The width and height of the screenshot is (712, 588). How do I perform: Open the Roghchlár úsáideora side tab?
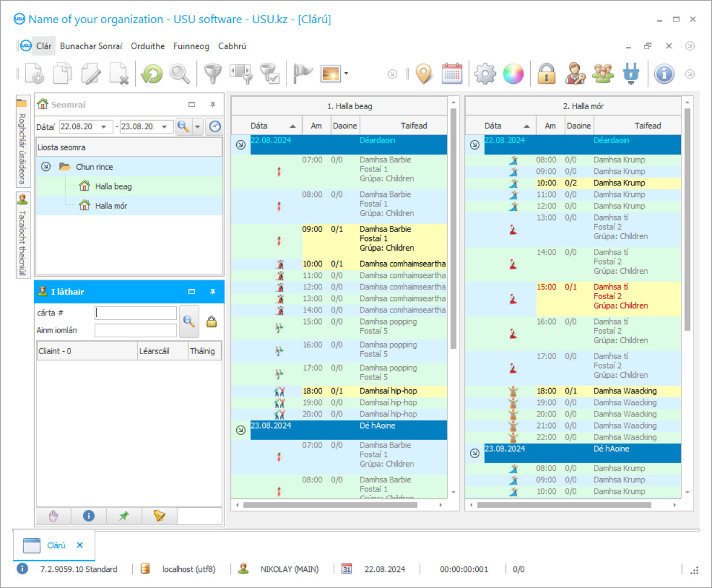[x=23, y=142]
